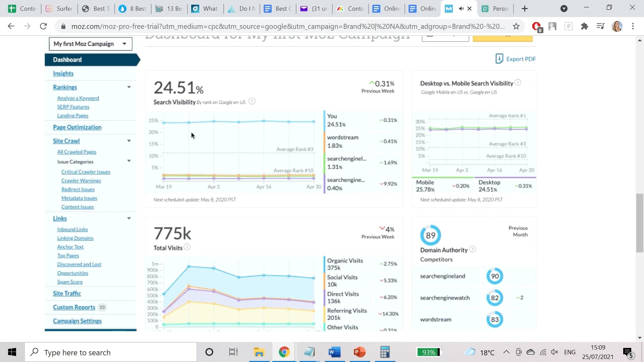This screenshot has height=362, width=644.
Task: Open Windows Start menu
Action: [x=12, y=352]
